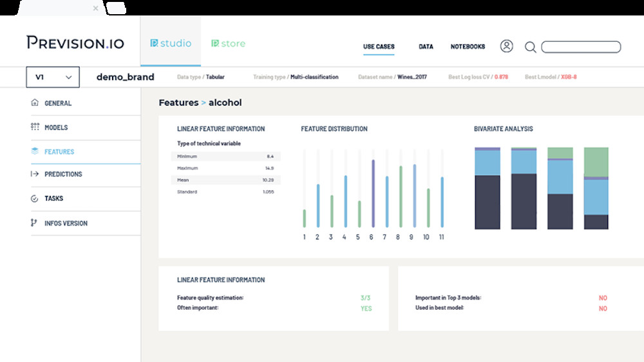Screen dimensions: 644x362
Task: Click the search magnifier icon
Action: (x=530, y=47)
